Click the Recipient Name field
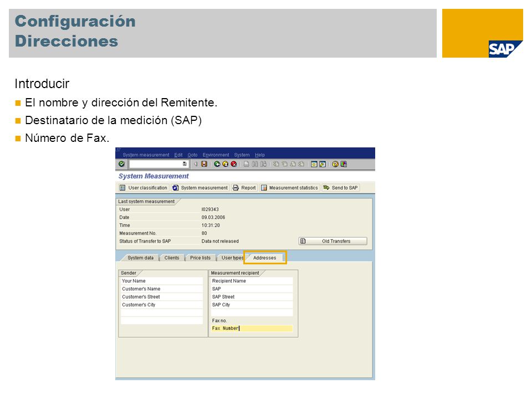 [x=252, y=281]
